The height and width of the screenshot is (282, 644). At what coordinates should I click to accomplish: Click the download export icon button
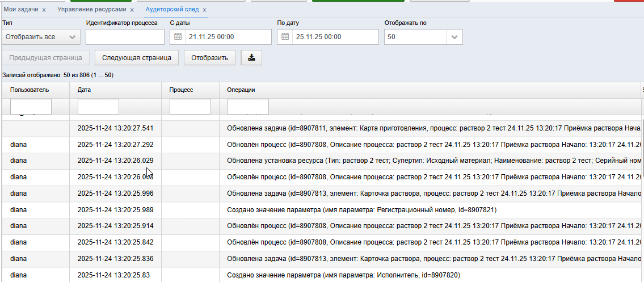tap(251, 58)
